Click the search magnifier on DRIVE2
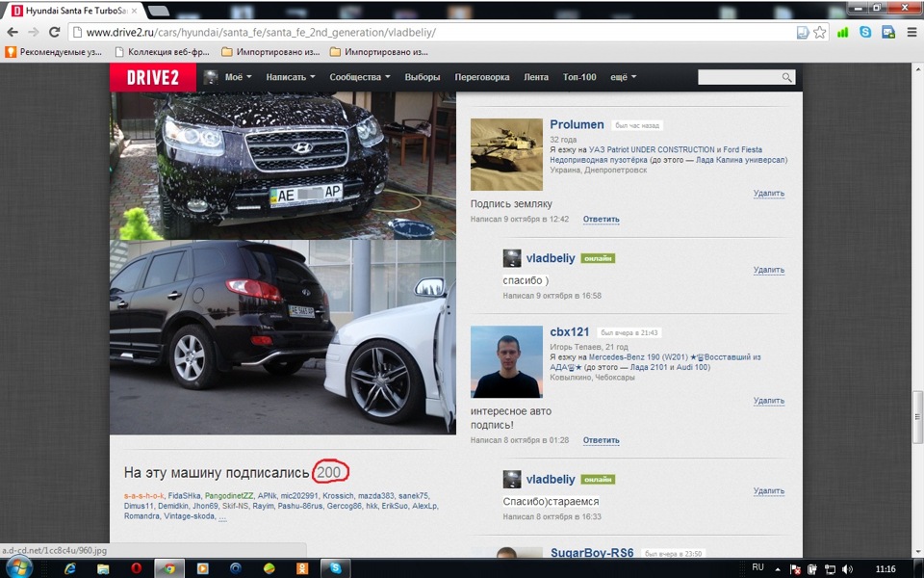This screenshot has height=578, width=924. click(x=786, y=77)
